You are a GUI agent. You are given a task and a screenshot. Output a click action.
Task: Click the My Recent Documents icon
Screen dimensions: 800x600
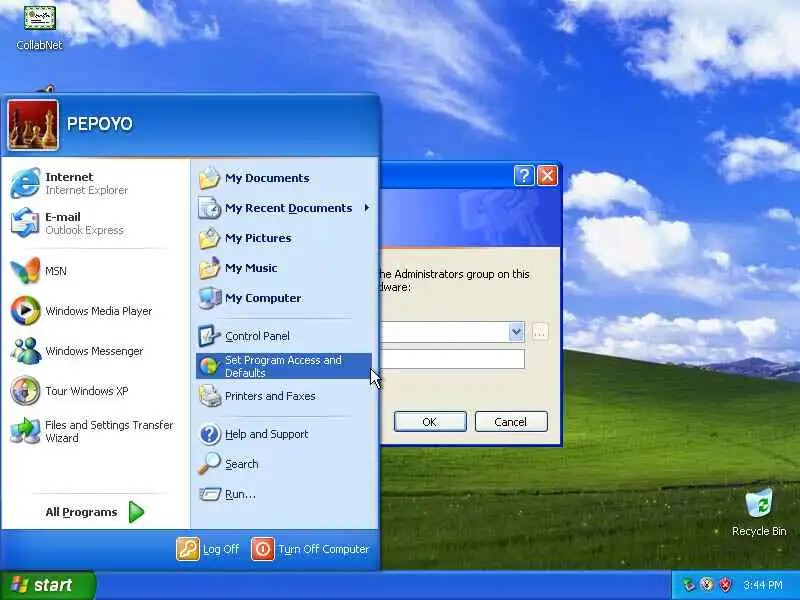209,208
